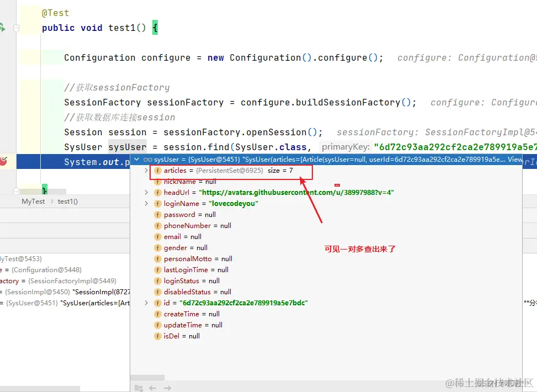The width and height of the screenshot is (537, 392).
Task: Click the run test gutter icon
Action: tap(2, 28)
